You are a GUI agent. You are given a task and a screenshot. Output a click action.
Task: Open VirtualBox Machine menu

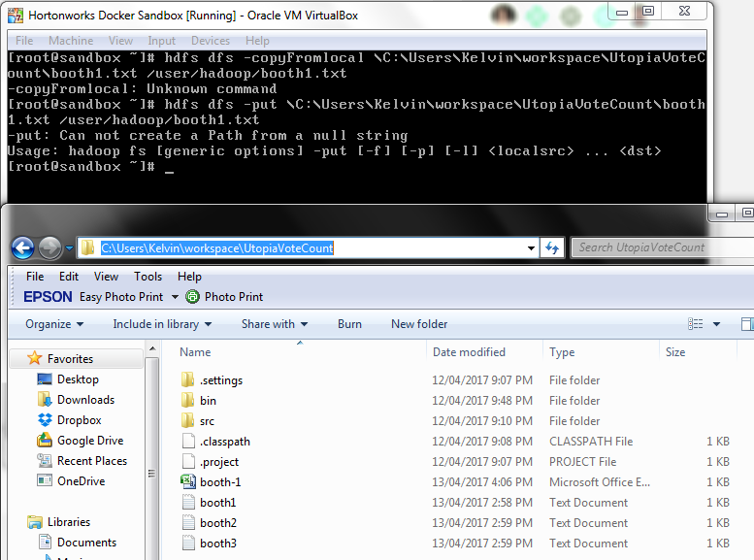pos(71,41)
